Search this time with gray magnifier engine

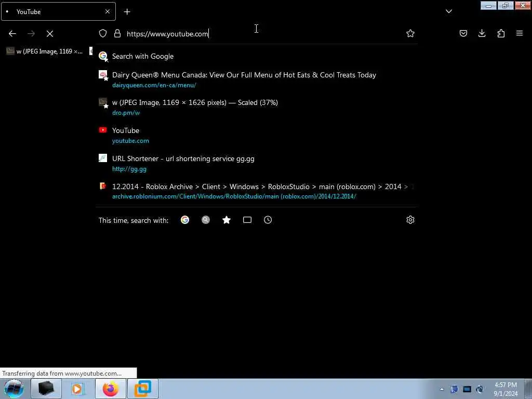click(x=206, y=220)
